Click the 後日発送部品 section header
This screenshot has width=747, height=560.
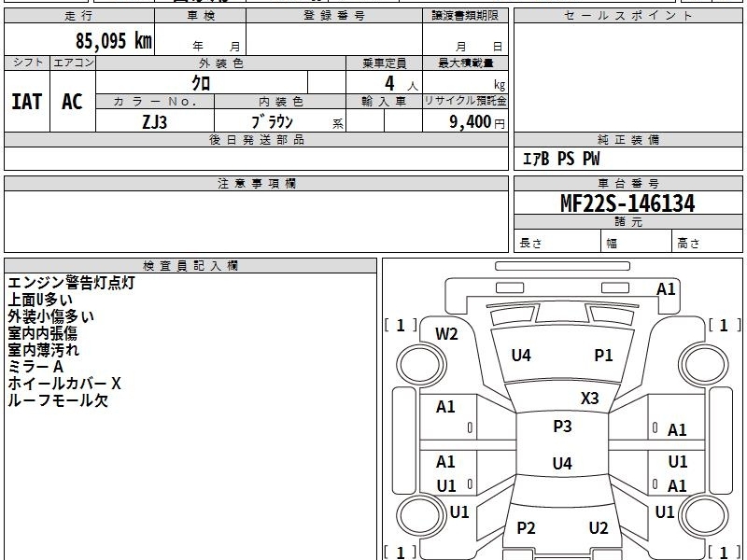coord(256,140)
